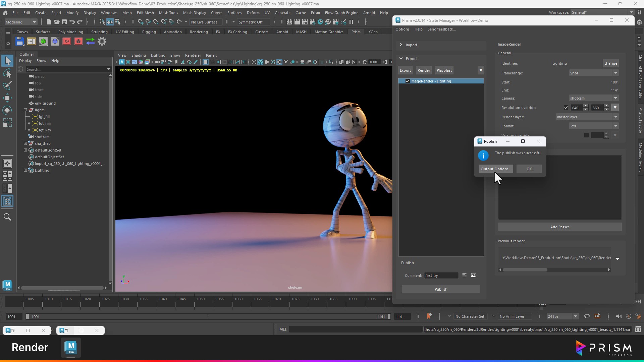Click the Outliner horizontal scrollbar
Image resolution: width=644 pixels, height=362 pixels.
click(62, 288)
